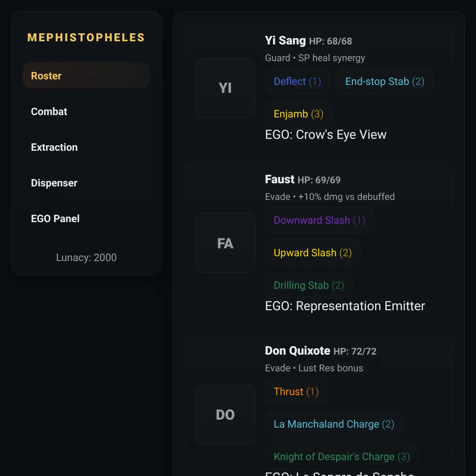Pick the Upward Slash (2) skill

(313, 253)
